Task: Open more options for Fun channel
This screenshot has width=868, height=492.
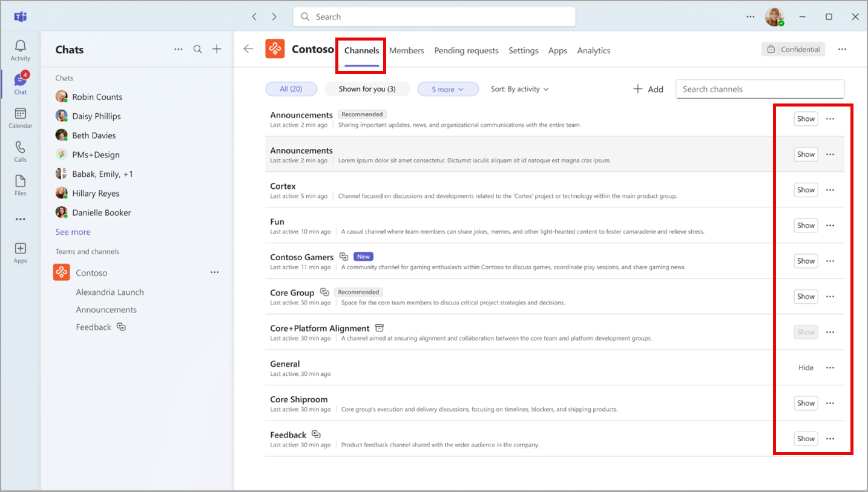Action: 830,226
